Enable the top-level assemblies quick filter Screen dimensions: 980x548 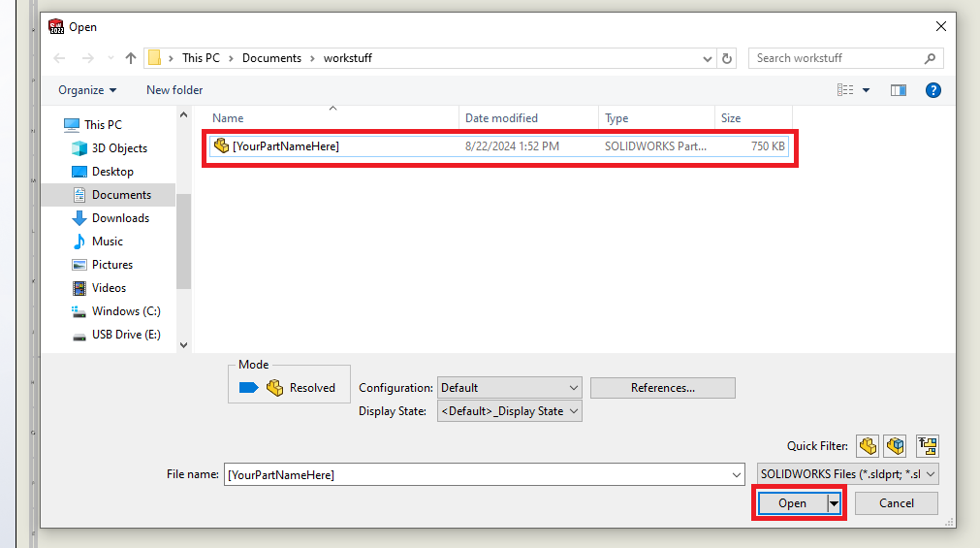(x=928, y=446)
